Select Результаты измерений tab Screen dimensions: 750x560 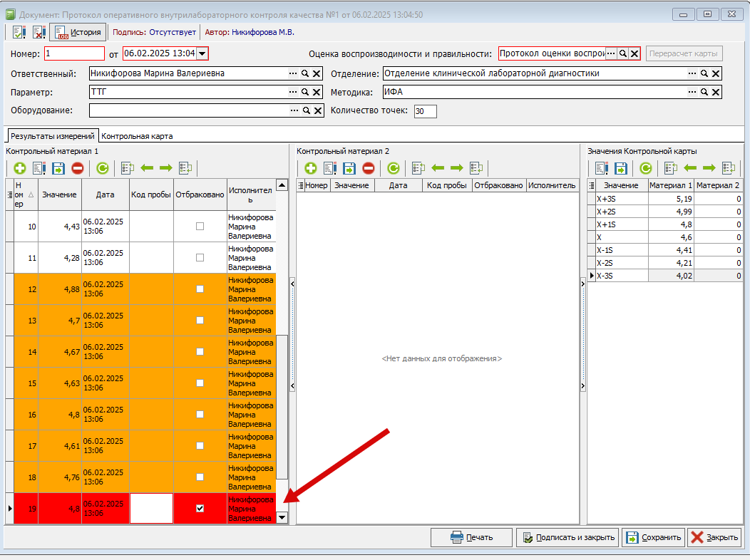tap(53, 136)
